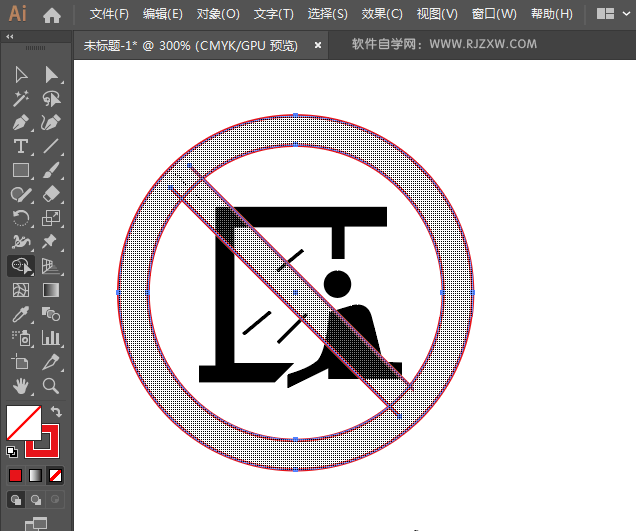Select the Artboard tool
The width and height of the screenshot is (636, 531).
coord(21,362)
